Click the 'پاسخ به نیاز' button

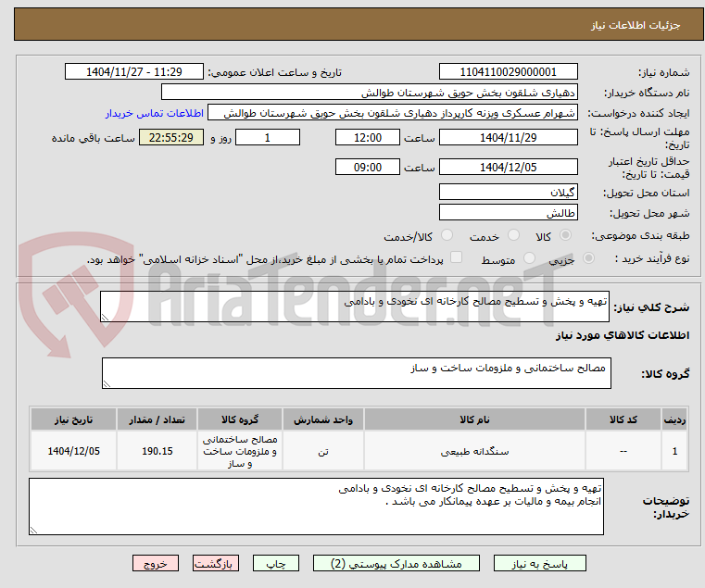pyautogui.click(x=539, y=563)
